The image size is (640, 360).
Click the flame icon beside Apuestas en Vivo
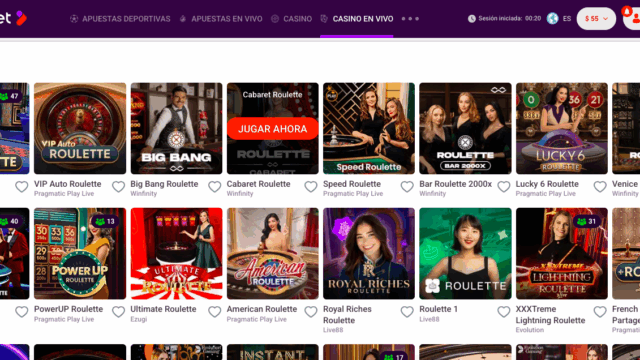point(183,19)
